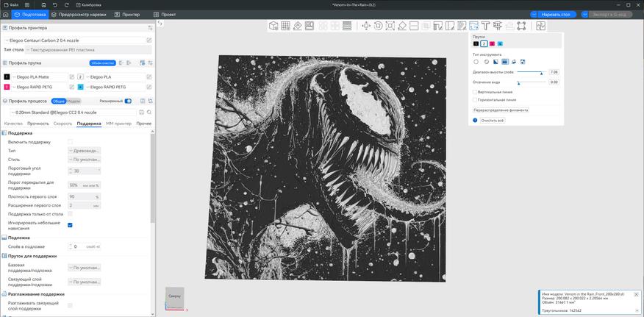Image resolution: width=644 pixels, height=317 pixels.
Task: Switch to the 'Проект' tab
Action: coord(165,15)
